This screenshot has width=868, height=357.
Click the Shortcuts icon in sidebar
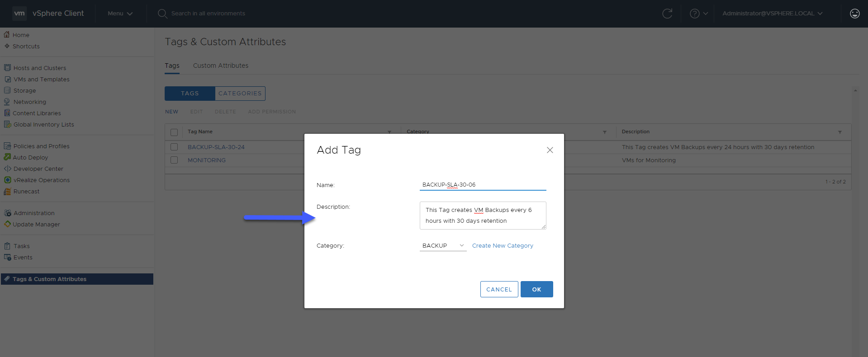pos(7,46)
